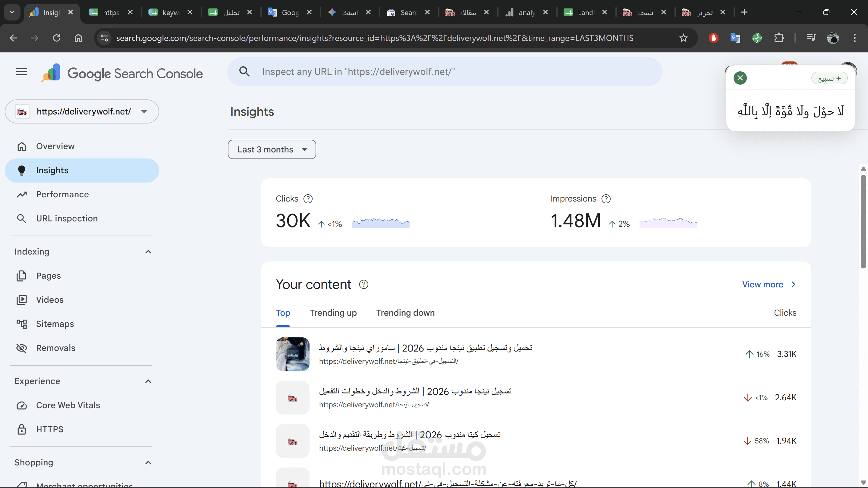Click the Impressions sparkline chart

(668, 223)
